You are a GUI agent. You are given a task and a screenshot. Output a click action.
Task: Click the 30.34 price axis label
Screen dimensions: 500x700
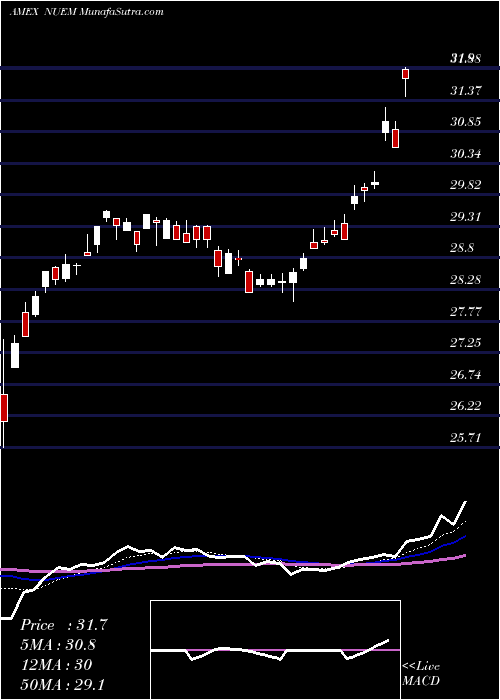click(466, 154)
